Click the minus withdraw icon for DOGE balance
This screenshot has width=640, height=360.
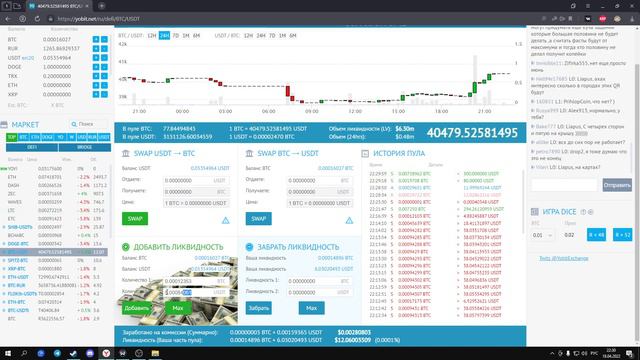(x=104, y=67)
